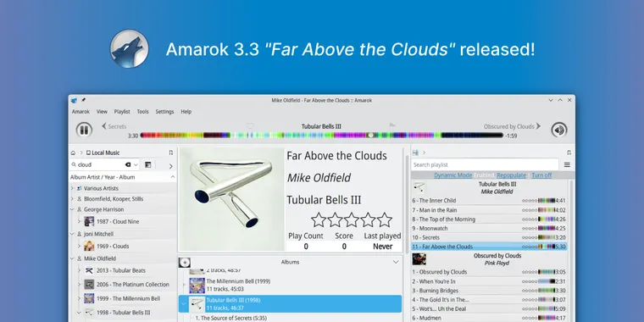Screen dimensions: 644x322
Task: Collapse the Mike Oldfield artist node
Action: [72, 258]
